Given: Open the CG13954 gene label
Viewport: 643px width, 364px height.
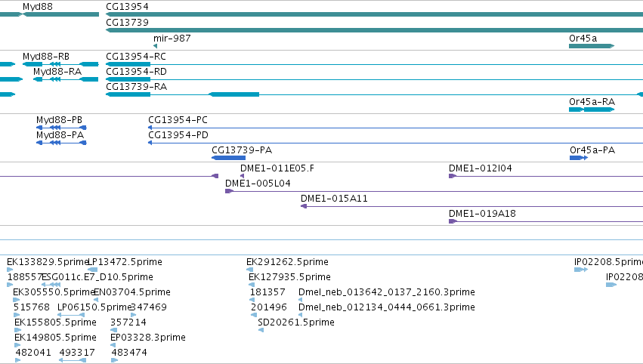Looking at the screenshot, I should pos(127,7).
